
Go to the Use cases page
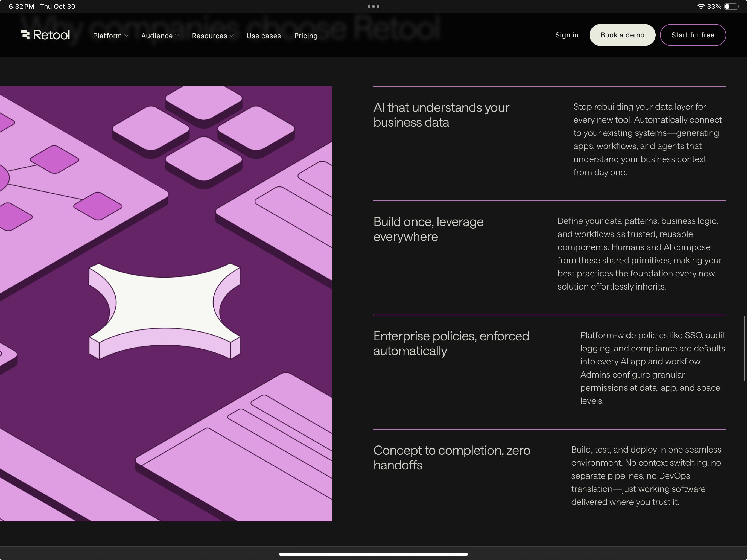pos(263,36)
